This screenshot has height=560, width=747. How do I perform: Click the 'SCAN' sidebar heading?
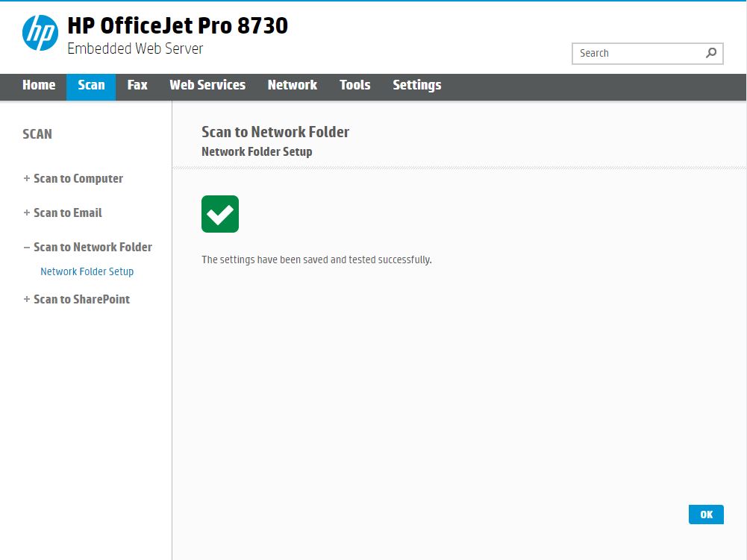[37, 134]
